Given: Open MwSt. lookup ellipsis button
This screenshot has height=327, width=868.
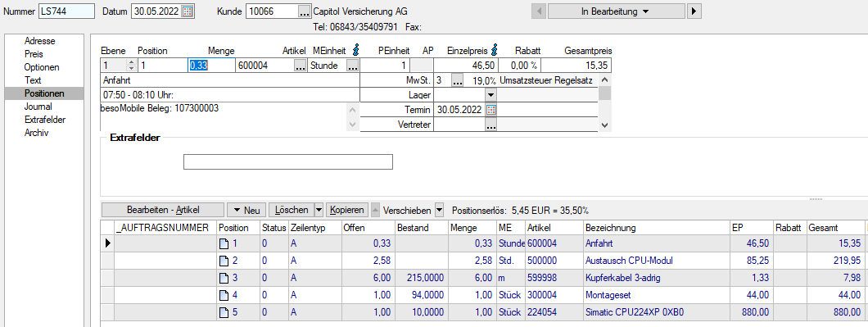Looking at the screenshot, I should point(457,81).
